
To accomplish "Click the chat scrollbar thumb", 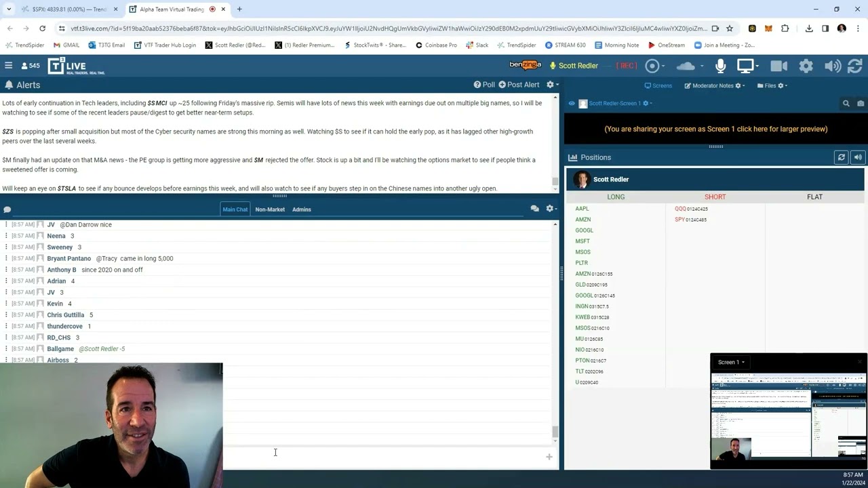I will (x=555, y=432).
